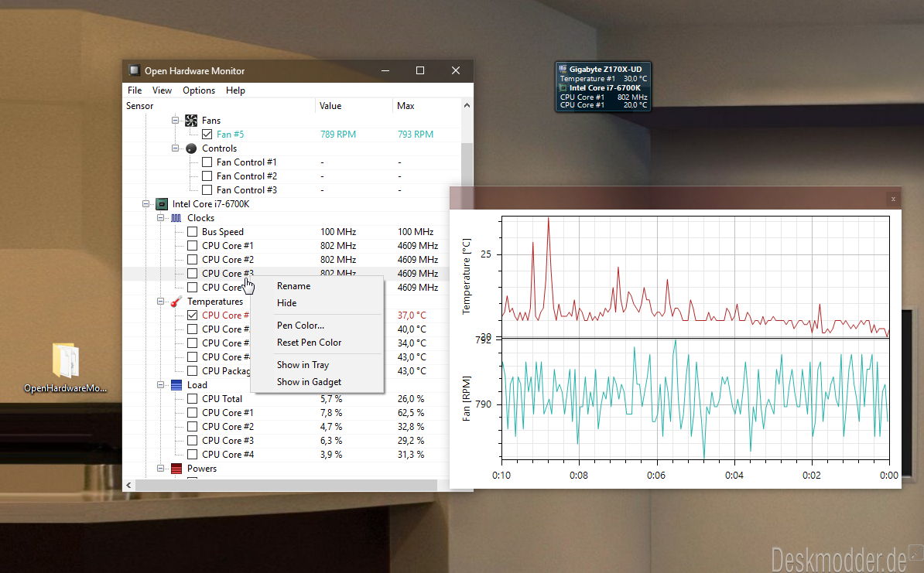This screenshot has height=573, width=924.
Task: Click the CPU Core #1 load value 7,8 %
Action: click(x=331, y=413)
